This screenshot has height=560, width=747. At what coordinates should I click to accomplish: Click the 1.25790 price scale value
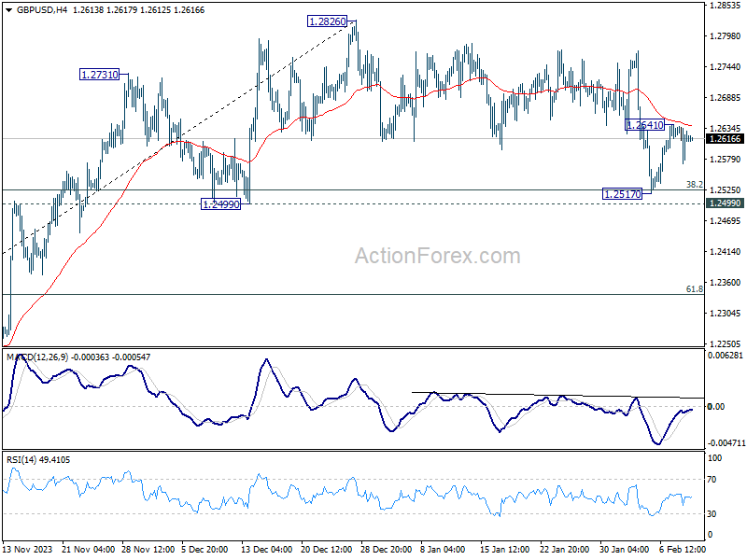coord(726,159)
